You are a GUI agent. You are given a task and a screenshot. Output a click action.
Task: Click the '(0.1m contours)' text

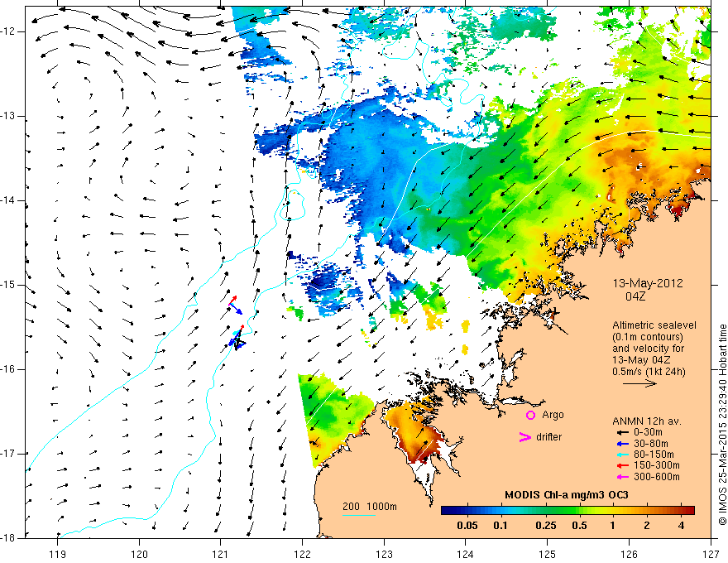[648, 337]
